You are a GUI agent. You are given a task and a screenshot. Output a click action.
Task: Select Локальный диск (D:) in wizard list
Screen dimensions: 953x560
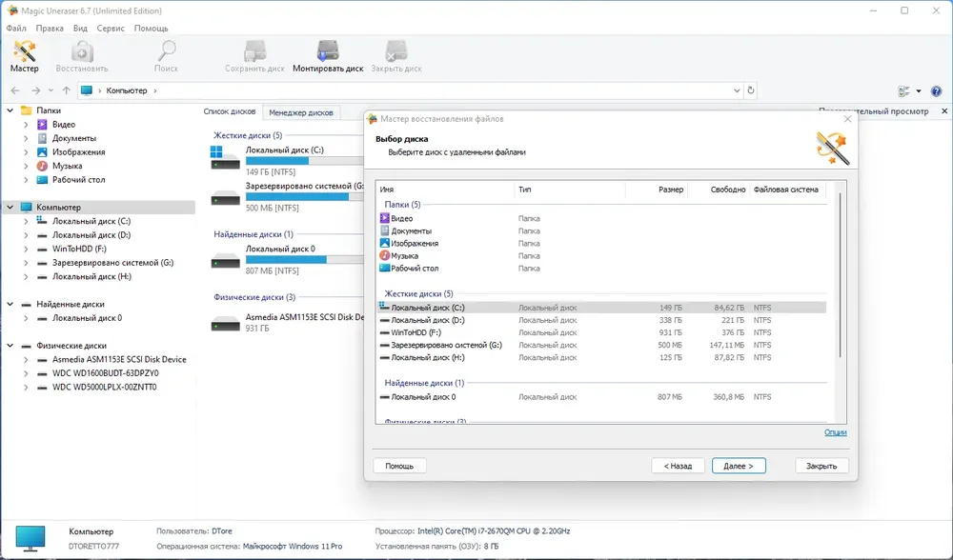pyautogui.click(x=601, y=320)
